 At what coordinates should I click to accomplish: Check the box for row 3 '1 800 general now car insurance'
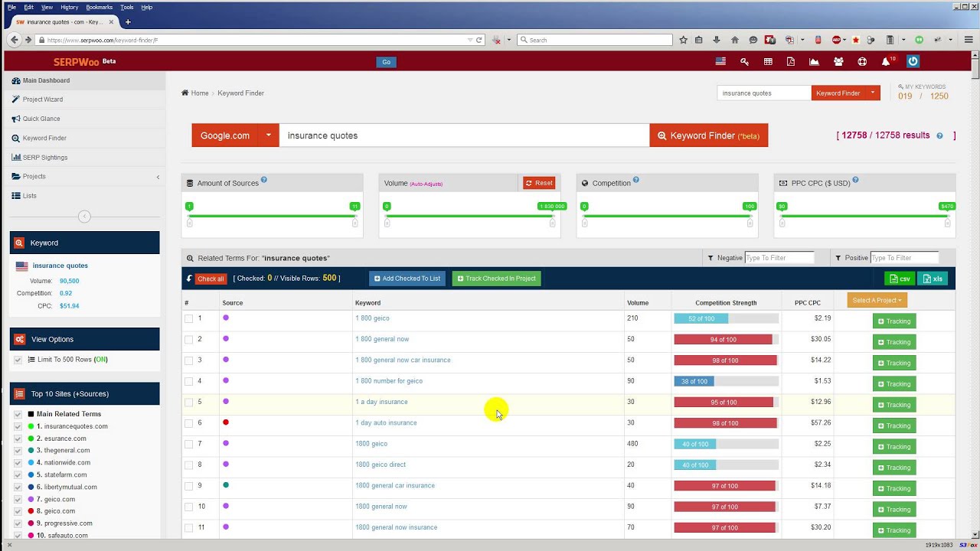(x=188, y=360)
